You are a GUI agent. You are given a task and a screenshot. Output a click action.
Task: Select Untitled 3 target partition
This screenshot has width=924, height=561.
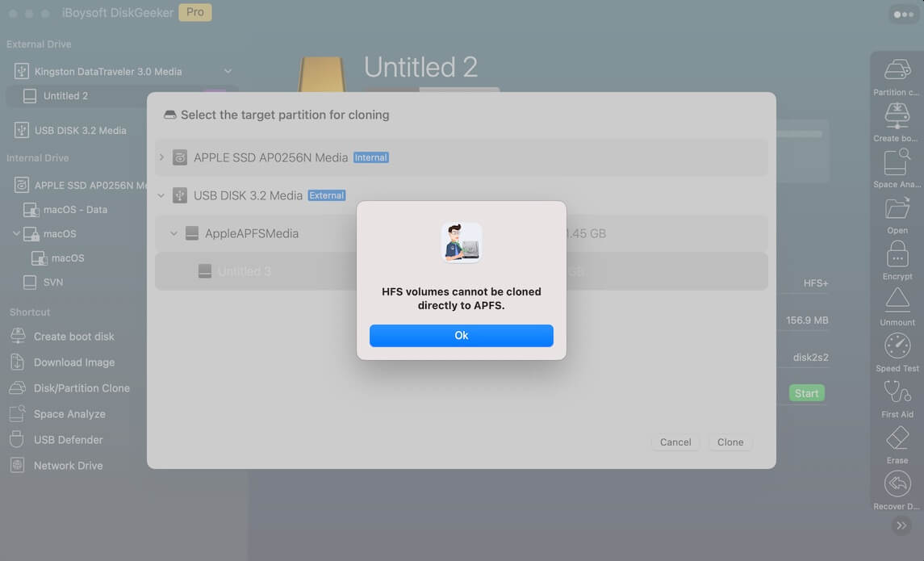click(244, 271)
